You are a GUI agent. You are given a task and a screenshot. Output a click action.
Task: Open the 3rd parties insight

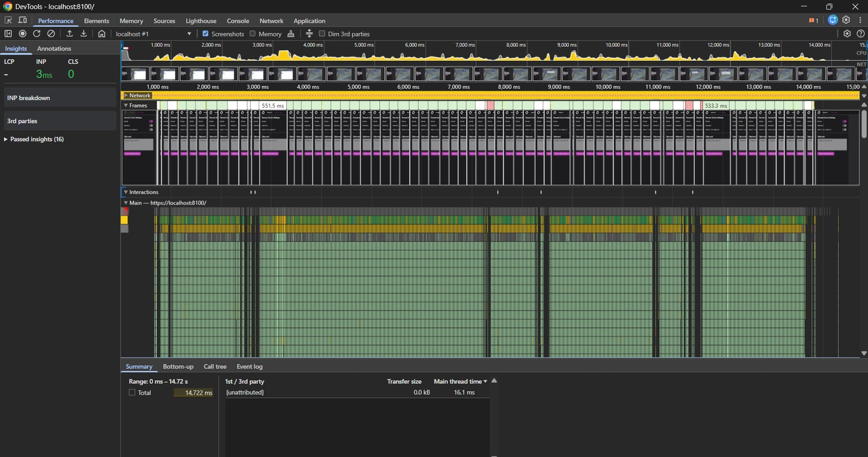[59, 121]
